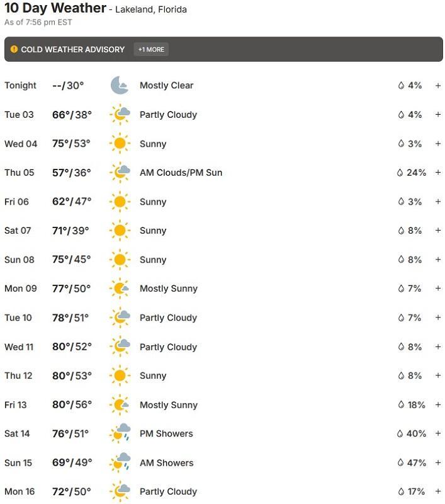Click Sat 14 PM Showers icon

pyautogui.click(x=120, y=433)
